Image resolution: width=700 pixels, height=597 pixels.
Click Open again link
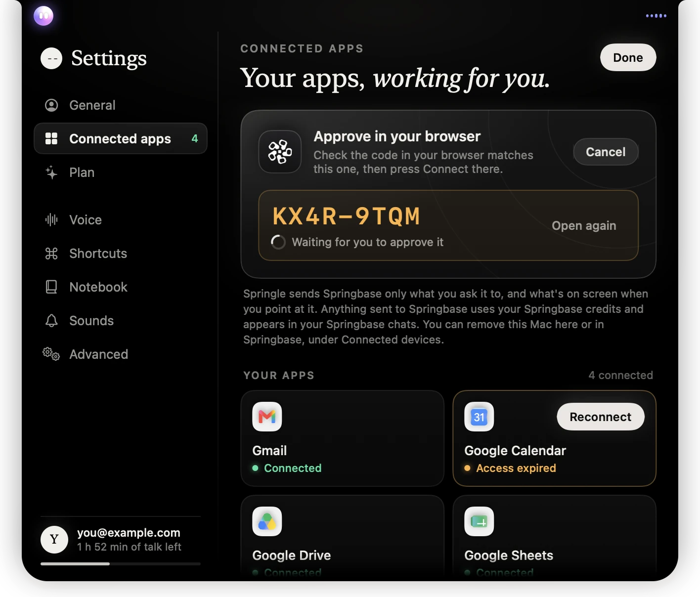[584, 226]
